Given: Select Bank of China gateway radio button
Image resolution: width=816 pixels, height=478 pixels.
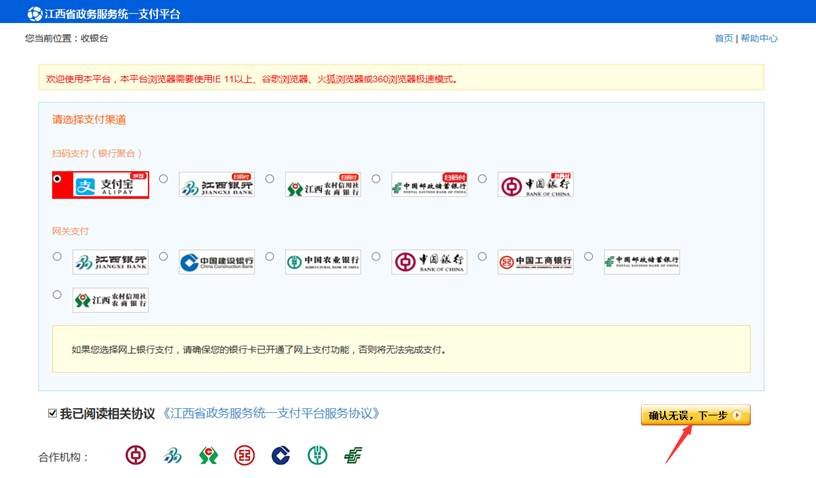Looking at the screenshot, I should [x=376, y=256].
